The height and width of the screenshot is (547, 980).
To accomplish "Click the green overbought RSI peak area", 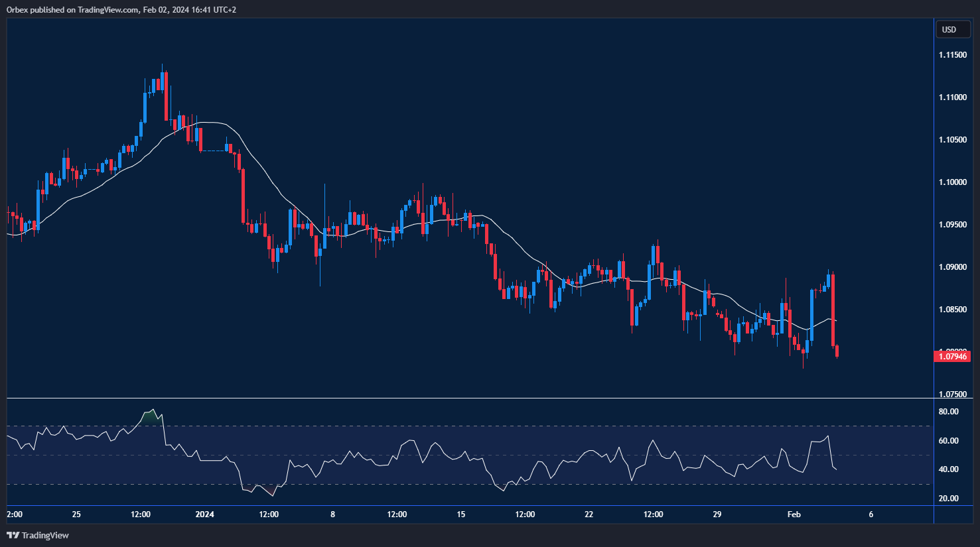I will (x=152, y=416).
